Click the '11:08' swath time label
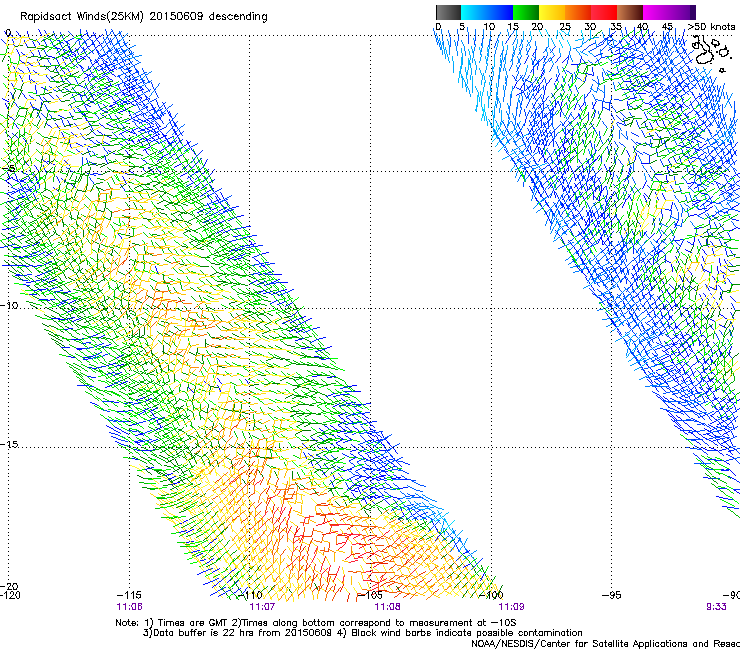Image resolution: width=740 pixels, height=650 pixels. pyautogui.click(x=387, y=607)
